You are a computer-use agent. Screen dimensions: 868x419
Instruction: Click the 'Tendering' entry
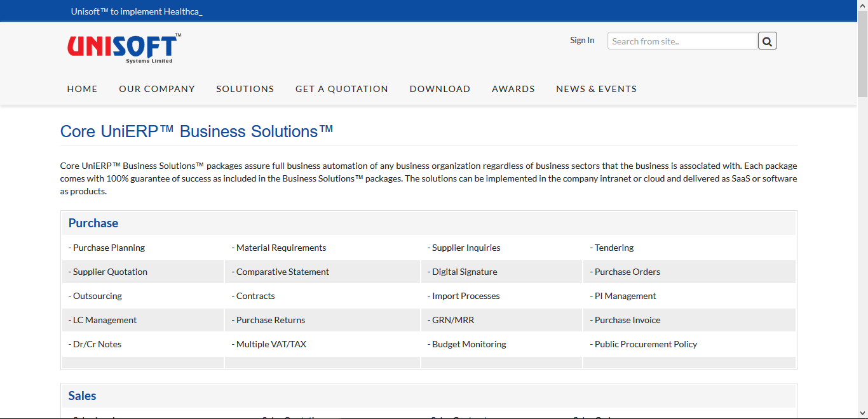pos(612,248)
